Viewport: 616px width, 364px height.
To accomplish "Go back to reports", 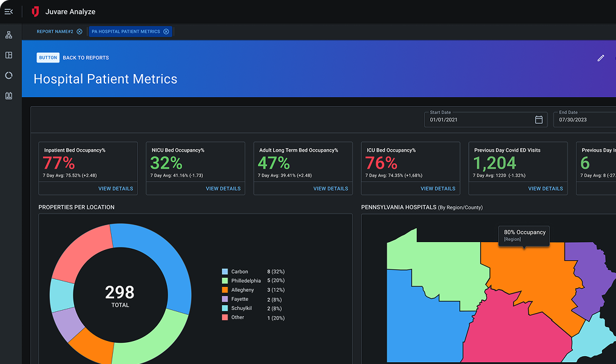I will pos(86,58).
